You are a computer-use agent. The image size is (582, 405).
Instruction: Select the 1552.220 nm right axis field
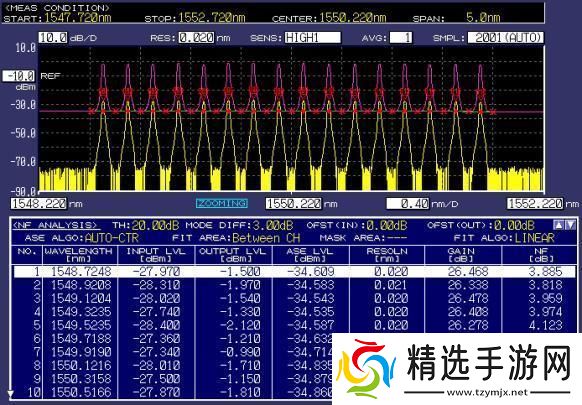tap(536, 203)
